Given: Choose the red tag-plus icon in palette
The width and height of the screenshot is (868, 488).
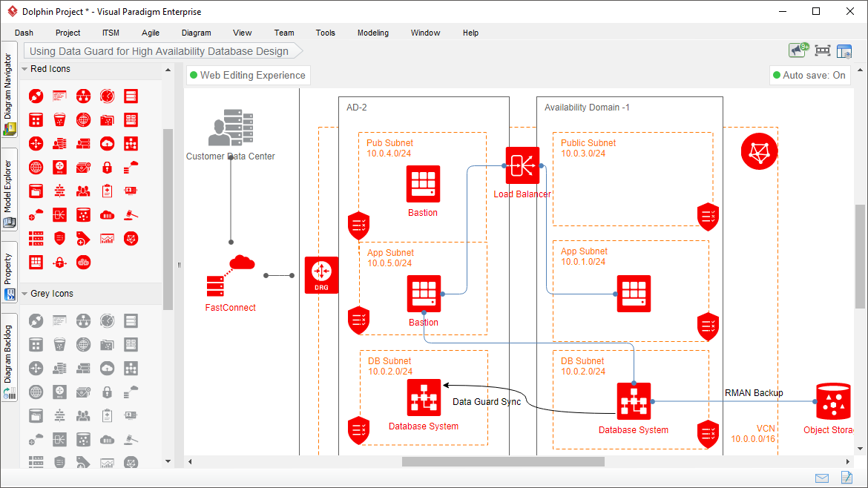Looking at the screenshot, I should [x=83, y=239].
